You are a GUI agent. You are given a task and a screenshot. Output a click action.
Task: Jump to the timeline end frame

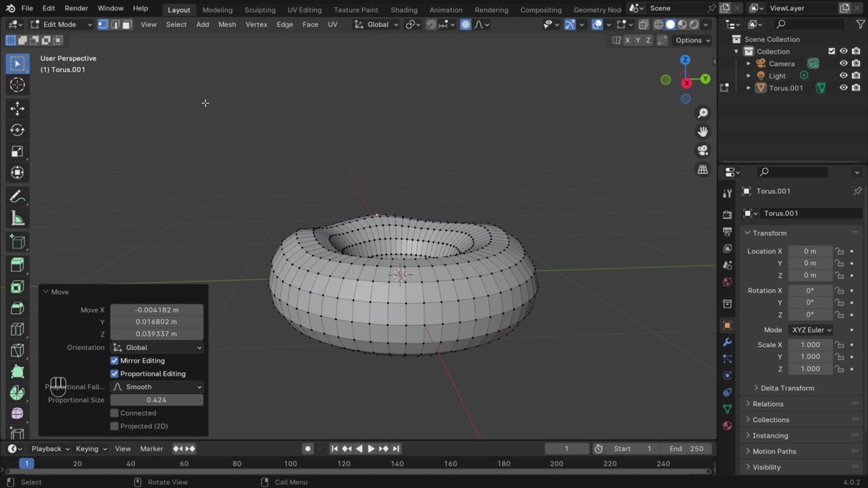point(396,449)
